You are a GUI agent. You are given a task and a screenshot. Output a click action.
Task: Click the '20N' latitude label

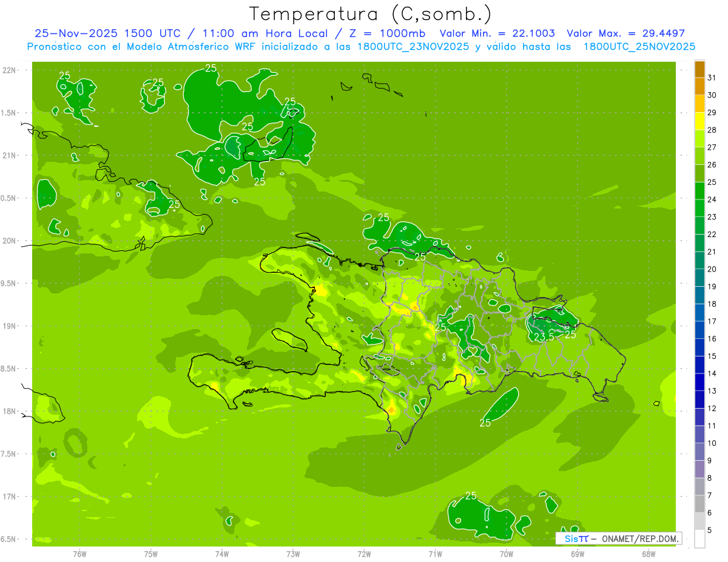[9, 241]
